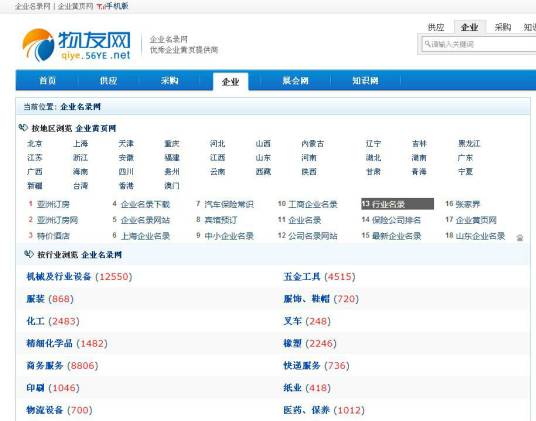Browse companies in 天津
Viewport: 536px width, 421px height.
[x=126, y=144]
